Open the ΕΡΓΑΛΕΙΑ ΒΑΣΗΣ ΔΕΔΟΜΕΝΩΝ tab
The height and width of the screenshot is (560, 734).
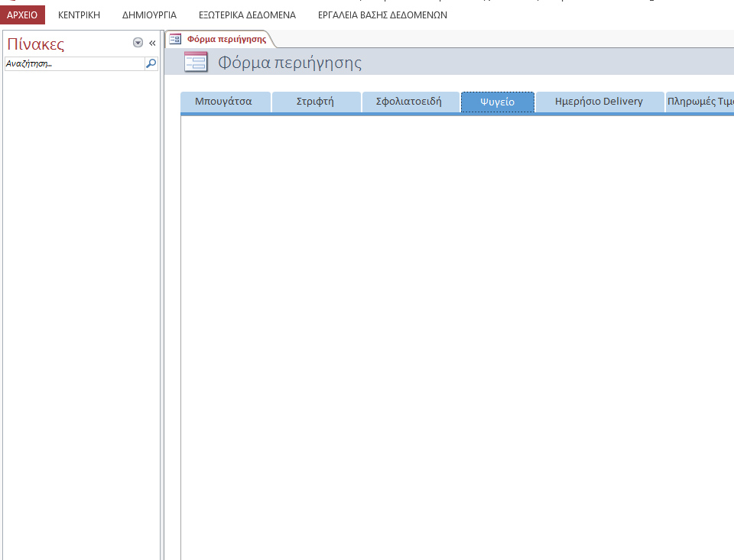pyautogui.click(x=382, y=15)
